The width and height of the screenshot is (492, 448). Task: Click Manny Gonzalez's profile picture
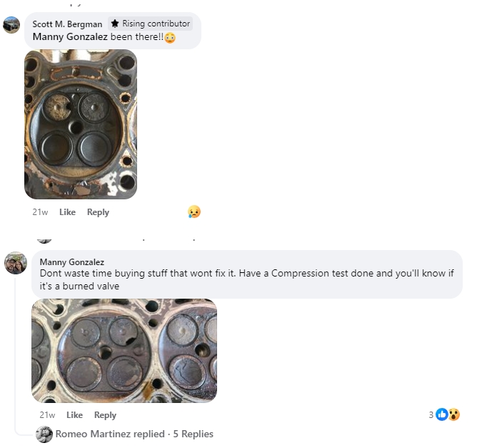pos(16,263)
